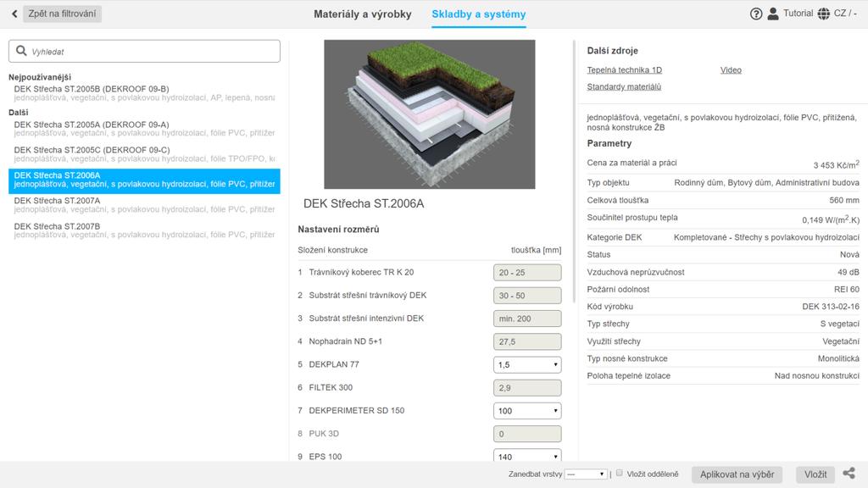Open the help question mark icon
Screen dimensions: 868x488
coord(755,14)
